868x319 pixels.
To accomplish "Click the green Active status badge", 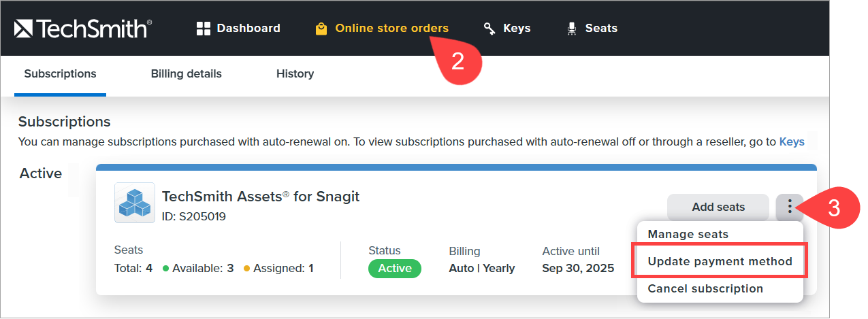I will pyautogui.click(x=395, y=268).
